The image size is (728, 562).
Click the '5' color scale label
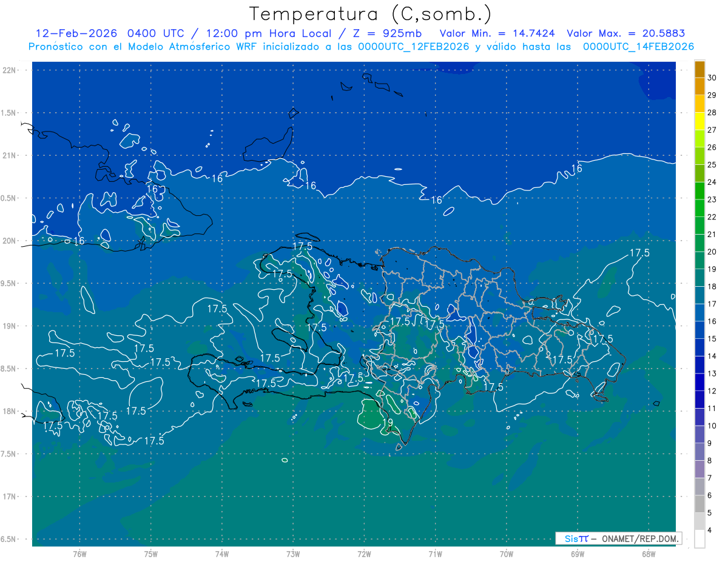click(x=710, y=513)
